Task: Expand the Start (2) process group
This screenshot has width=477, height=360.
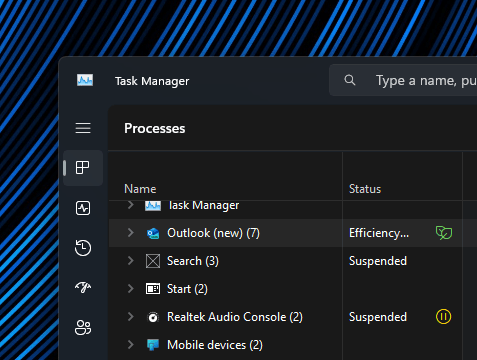Action: 131,289
